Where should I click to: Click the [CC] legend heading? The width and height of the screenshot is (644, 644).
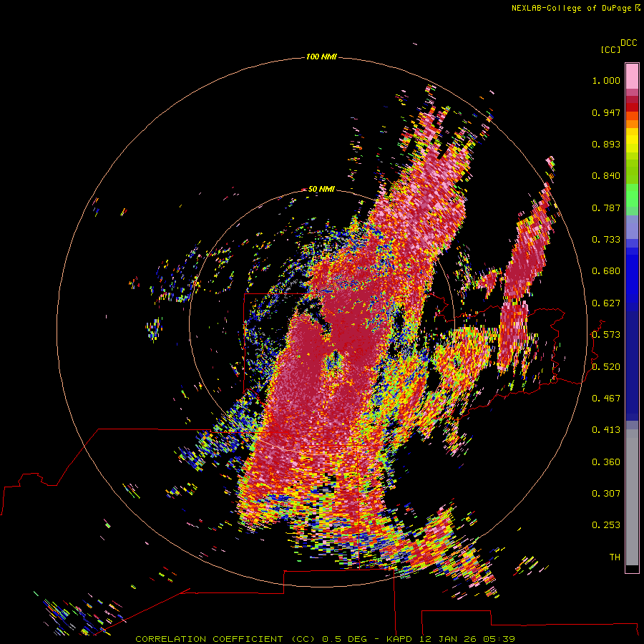[x=610, y=49]
